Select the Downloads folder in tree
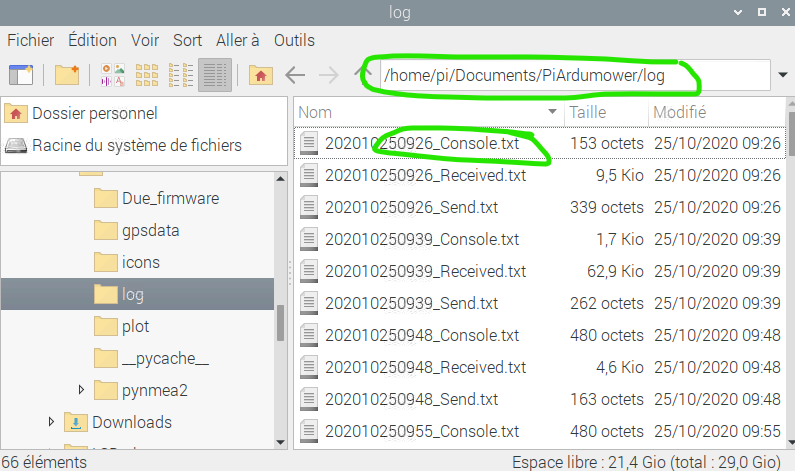The width and height of the screenshot is (795, 471). click(x=132, y=422)
